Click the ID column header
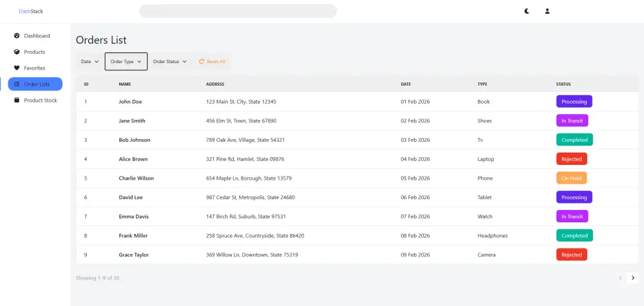This screenshot has height=306, width=644. pos(86,84)
